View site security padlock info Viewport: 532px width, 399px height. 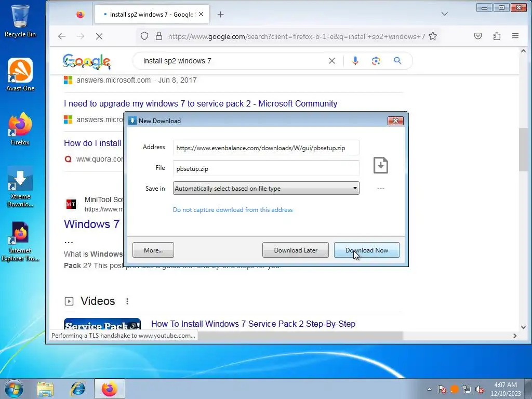tap(159, 36)
